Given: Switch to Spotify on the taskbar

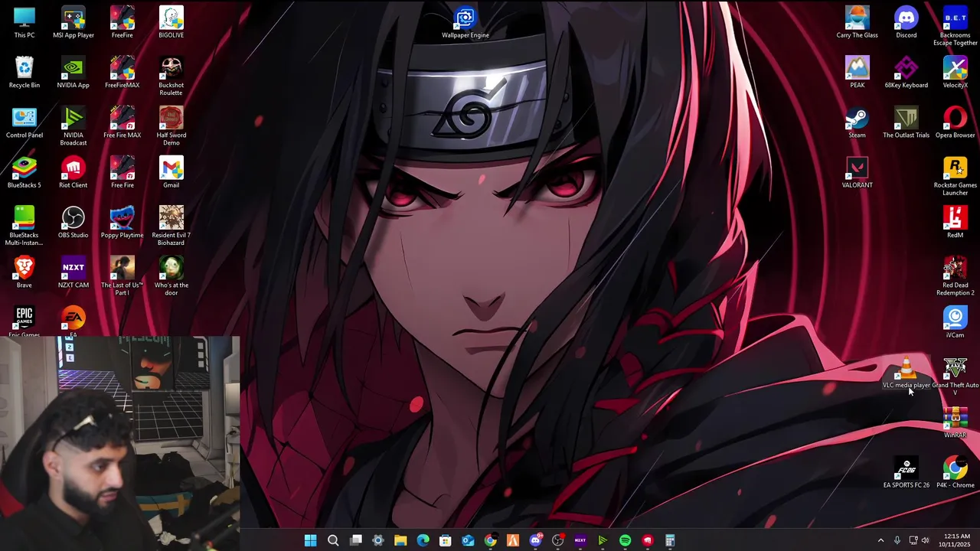Looking at the screenshot, I should coord(625,541).
